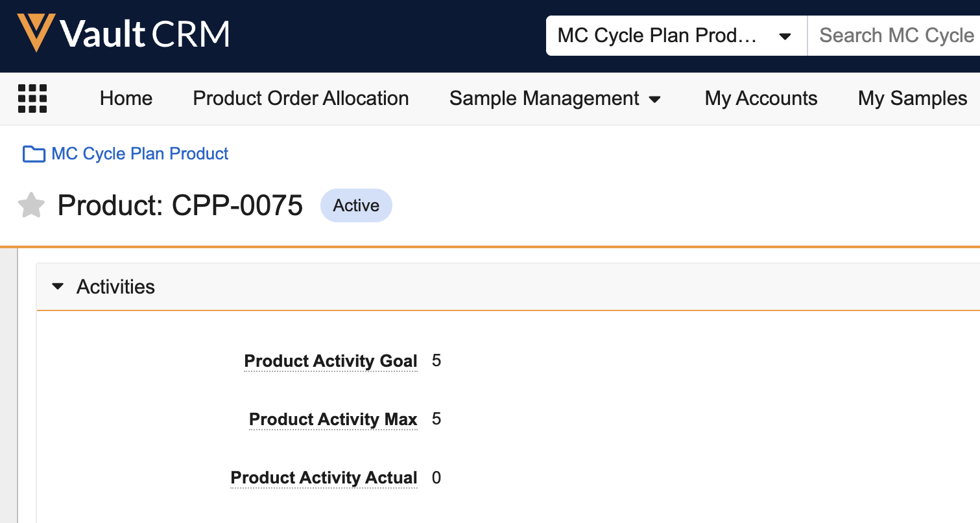Click the Product Activity Goal label
The width and height of the screenshot is (980, 523).
coord(331,361)
